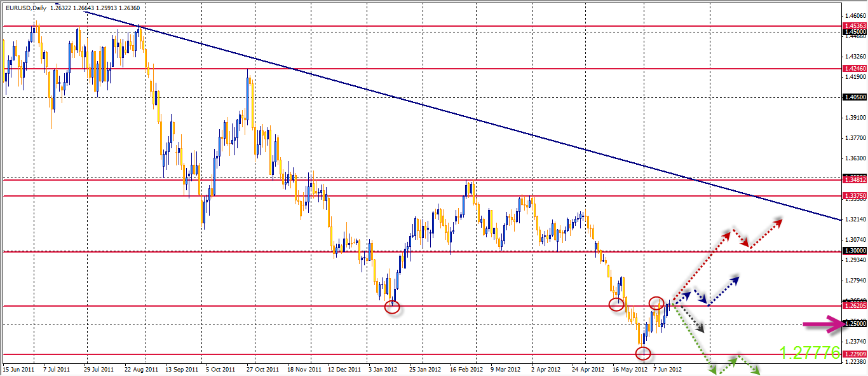Click the 27 Oct 2011 date label
This screenshot has width=868, height=376.
[x=262, y=368]
